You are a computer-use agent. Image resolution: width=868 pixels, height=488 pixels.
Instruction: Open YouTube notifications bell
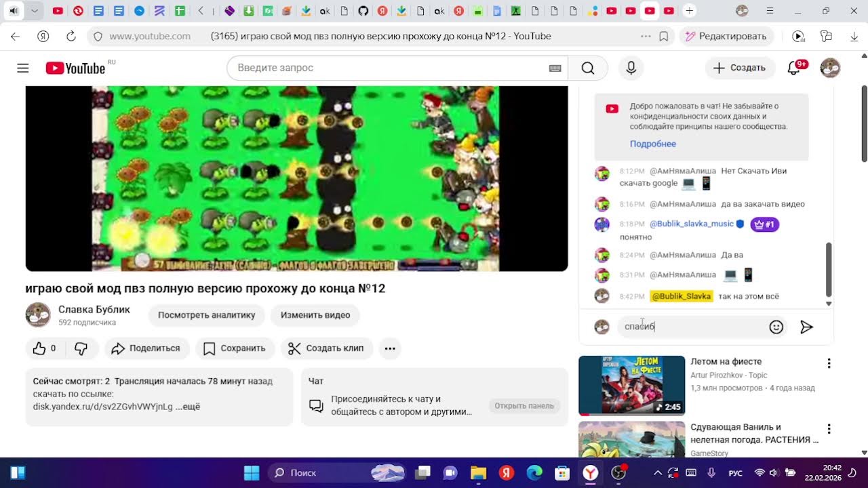coord(793,68)
